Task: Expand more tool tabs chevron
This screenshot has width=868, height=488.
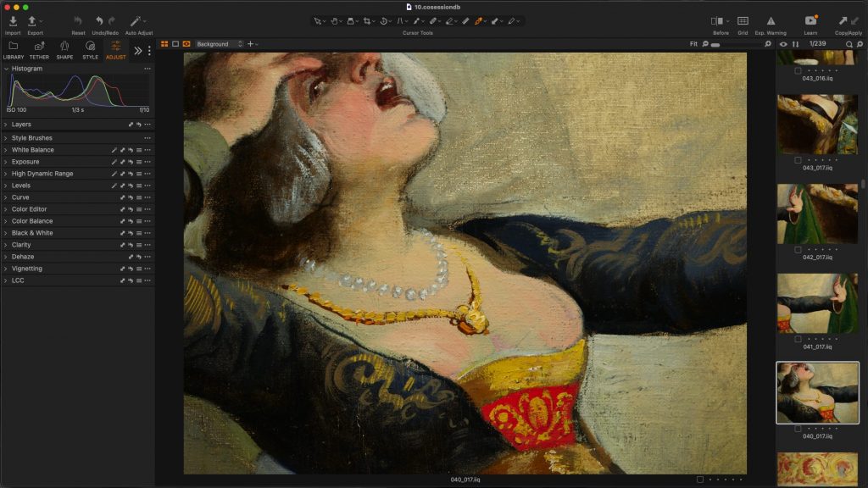Action: (138, 50)
